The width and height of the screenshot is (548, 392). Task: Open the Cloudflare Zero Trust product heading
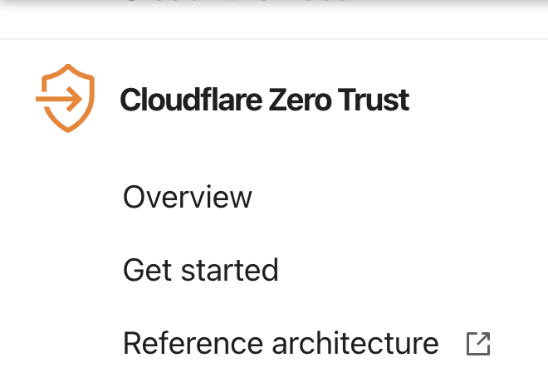pyautogui.click(x=265, y=100)
